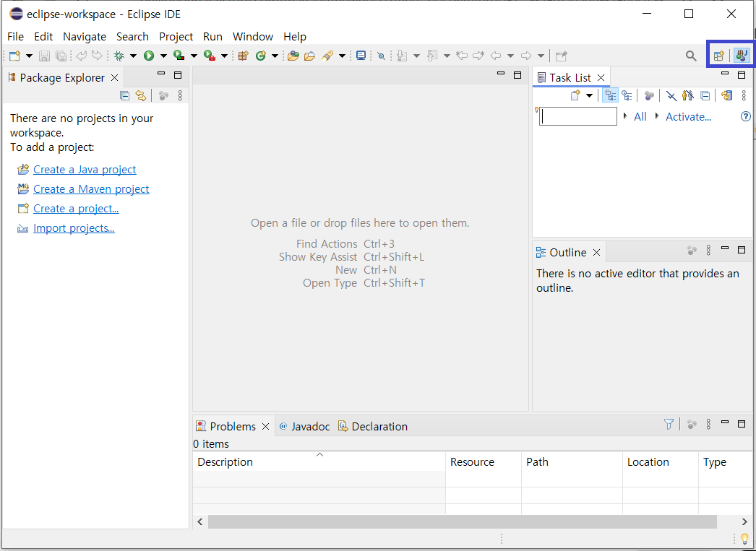This screenshot has width=756, height=551.
Task: Open a Terminal via monitor icon
Action: click(x=361, y=56)
